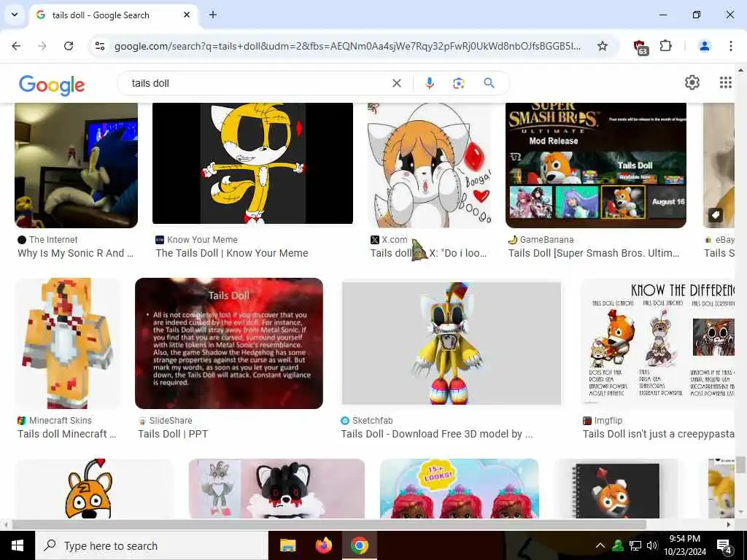Click the taskbar 'Type here to search' box

[152, 545]
